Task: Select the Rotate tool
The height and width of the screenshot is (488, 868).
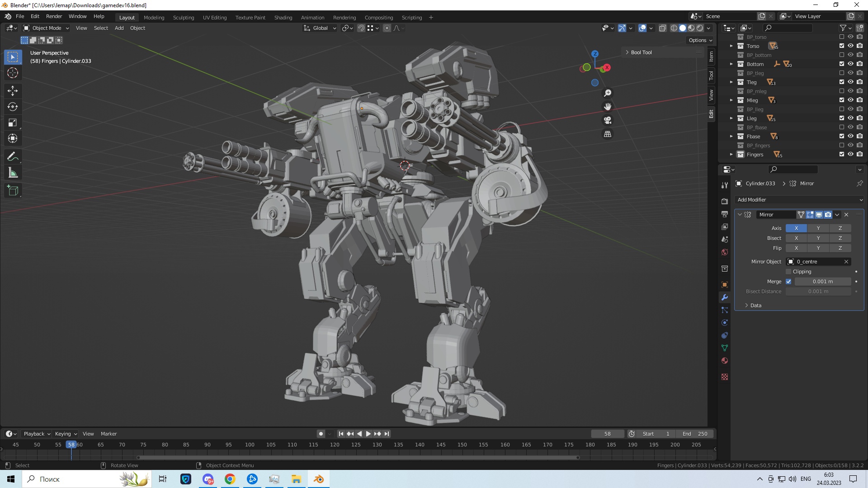Action: click(13, 107)
